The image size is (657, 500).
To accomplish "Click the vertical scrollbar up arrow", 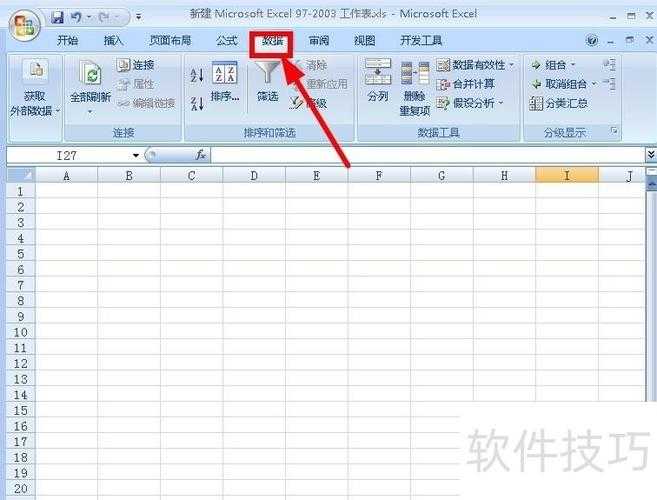I will pyautogui.click(x=652, y=184).
